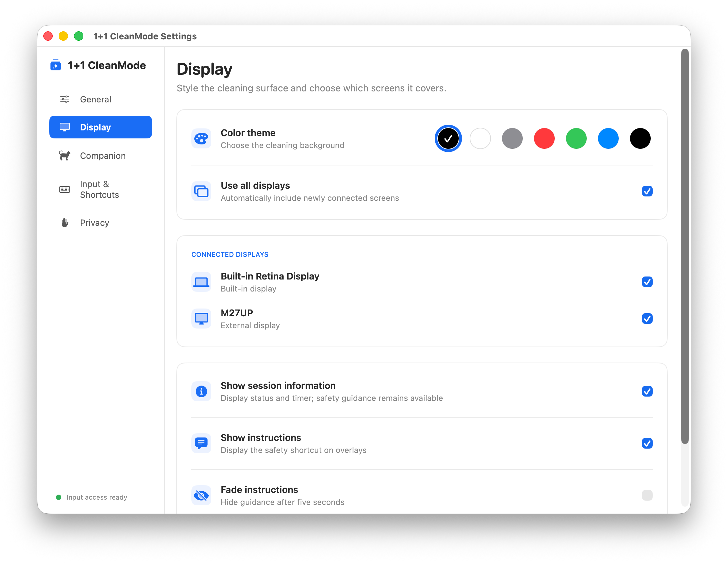
Task: Click the Built-in Retina Display laptop icon
Action: click(201, 282)
